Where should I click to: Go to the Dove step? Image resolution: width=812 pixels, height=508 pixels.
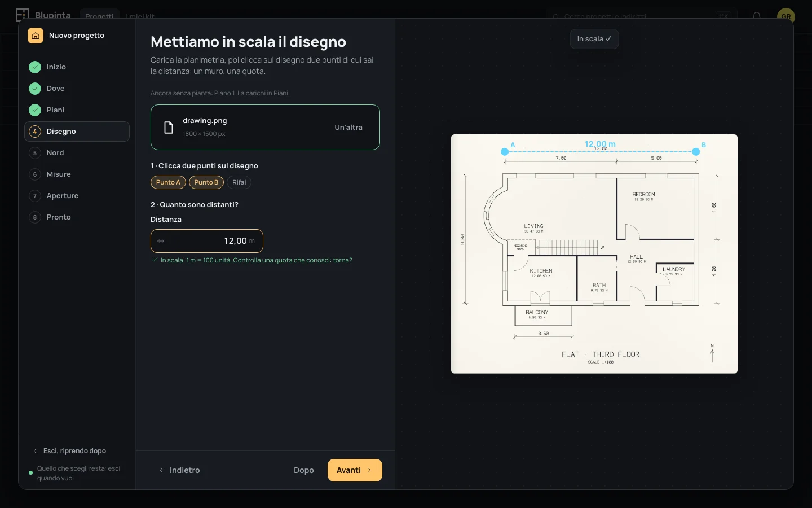tap(77, 89)
